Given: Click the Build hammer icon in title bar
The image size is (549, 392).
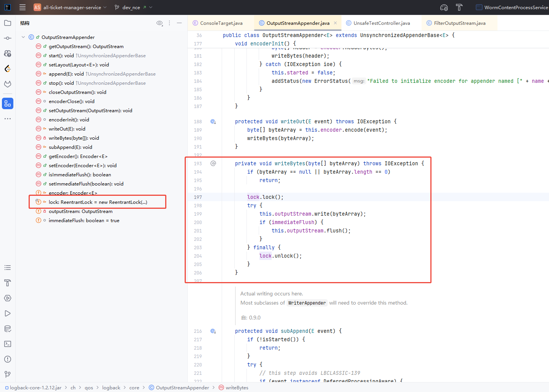Looking at the screenshot, I should click(x=459, y=7).
